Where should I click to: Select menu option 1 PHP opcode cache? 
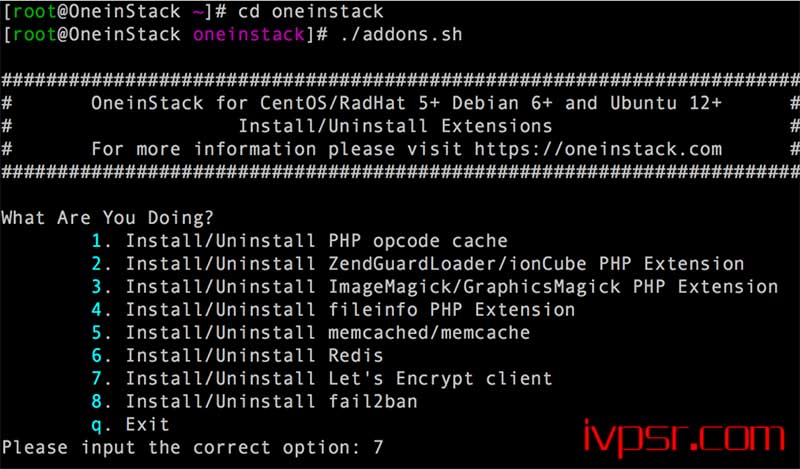point(299,240)
